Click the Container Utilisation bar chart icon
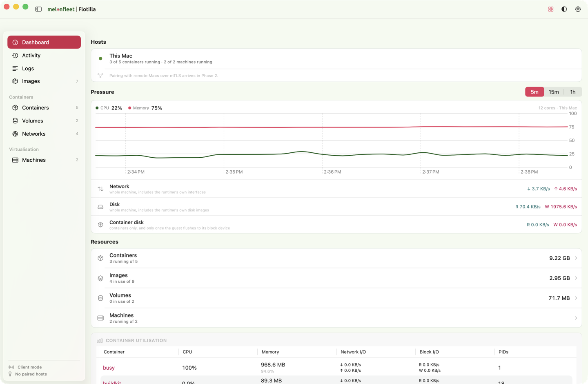Screen dimensions: 588x384 100,340
